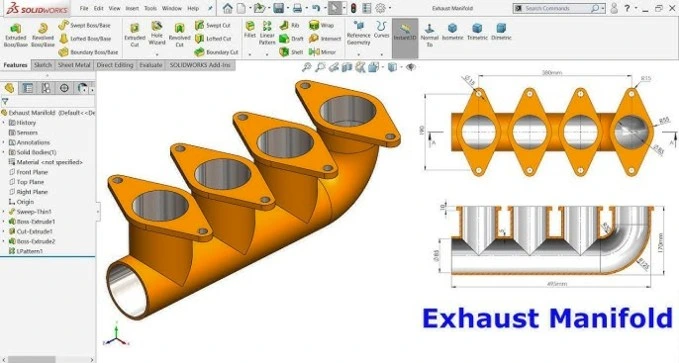The width and height of the screenshot is (679, 363).
Task: Open the Tools menu
Action: point(150,8)
